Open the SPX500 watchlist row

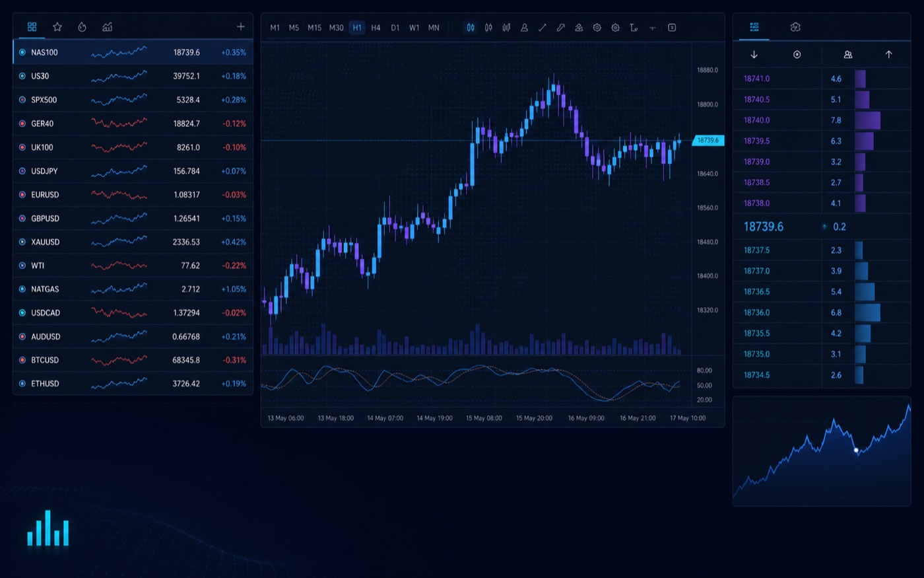pyautogui.click(x=133, y=100)
